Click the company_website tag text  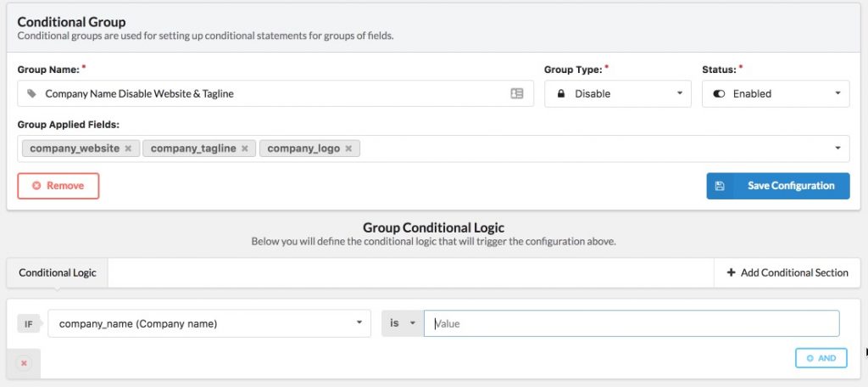(75, 149)
